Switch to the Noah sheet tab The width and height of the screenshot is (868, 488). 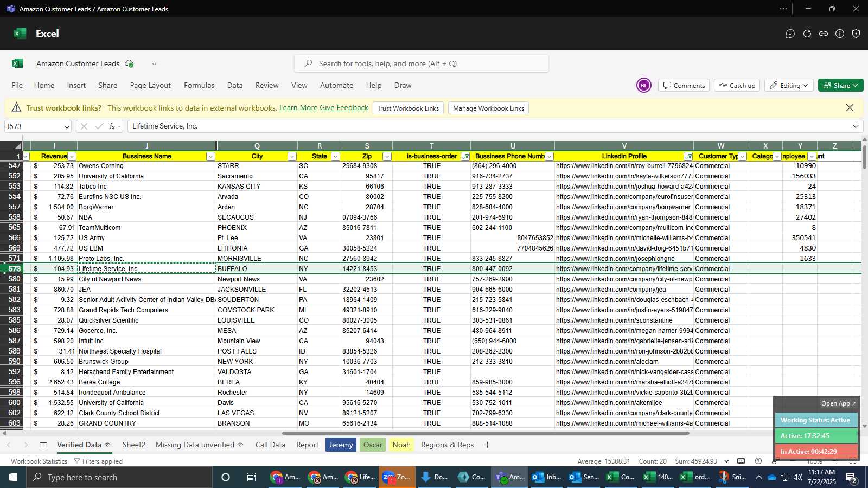click(x=401, y=445)
